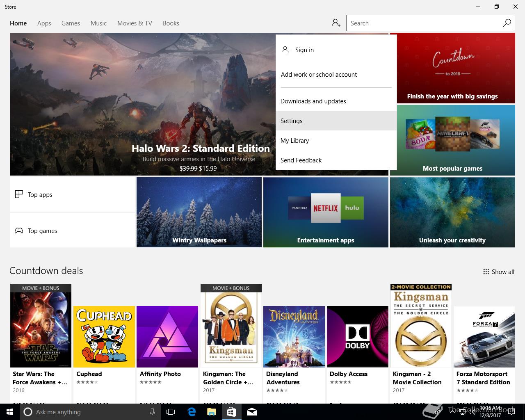
Task: Click the Countdown deals heading
Action: click(46, 271)
